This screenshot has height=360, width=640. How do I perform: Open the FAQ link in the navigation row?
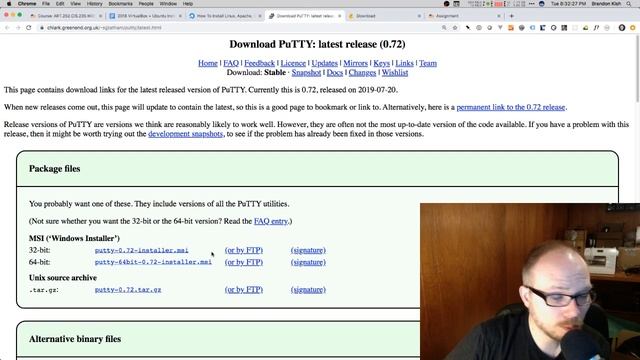click(231, 63)
